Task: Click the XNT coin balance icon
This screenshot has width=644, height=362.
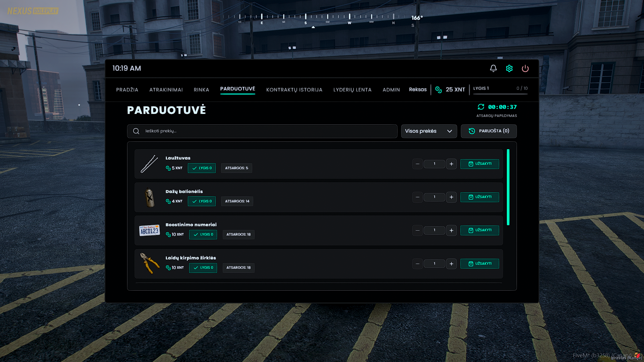Action: [438, 89]
